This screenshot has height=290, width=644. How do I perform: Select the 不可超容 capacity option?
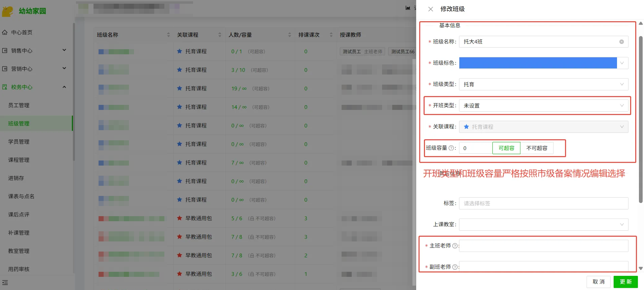[537, 148]
